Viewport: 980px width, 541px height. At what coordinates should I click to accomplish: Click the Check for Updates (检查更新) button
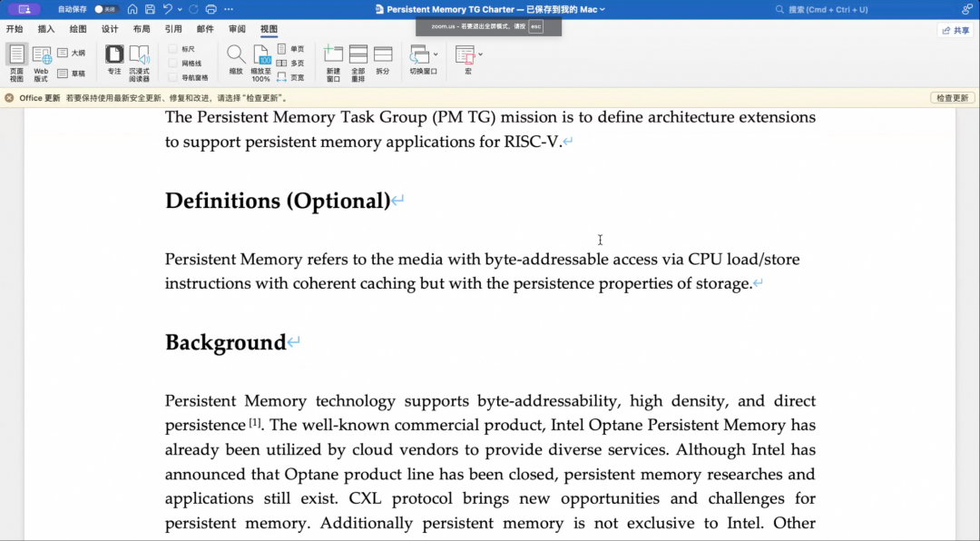coord(952,98)
